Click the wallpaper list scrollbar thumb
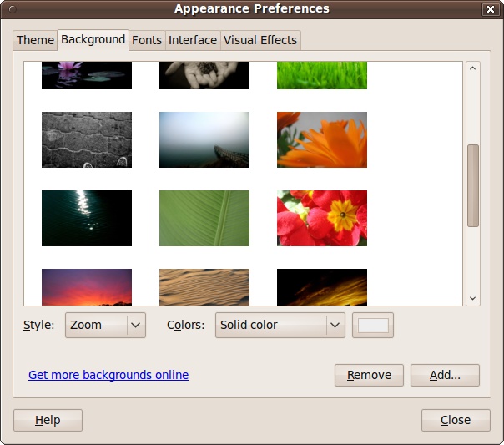This screenshot has width=504, height=445. [473, 186]
